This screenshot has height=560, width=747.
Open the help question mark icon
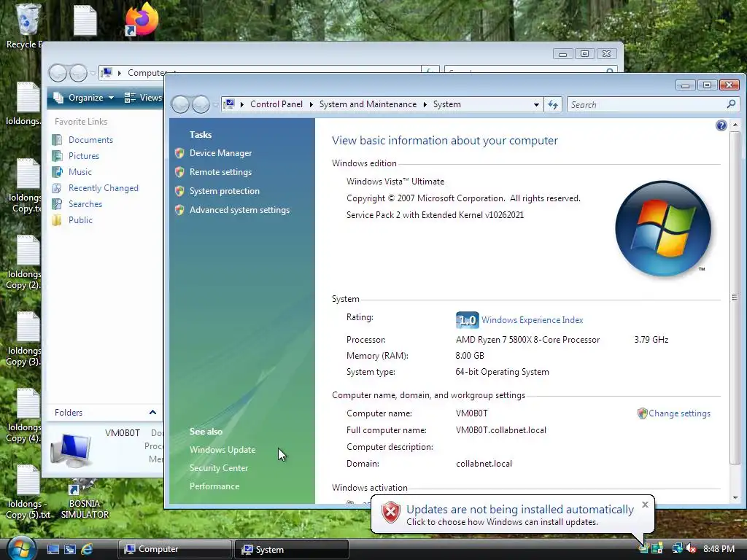pyautogui.click(x=721, y=125)
